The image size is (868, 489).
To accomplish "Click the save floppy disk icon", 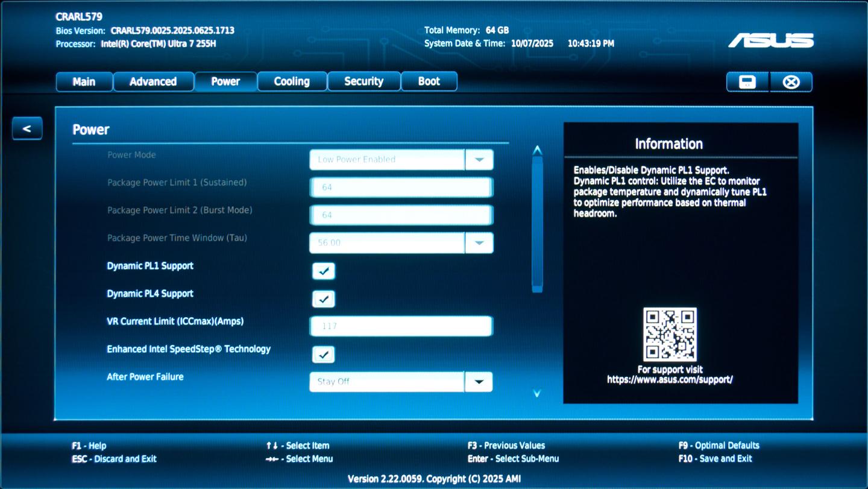I will 747,82.
